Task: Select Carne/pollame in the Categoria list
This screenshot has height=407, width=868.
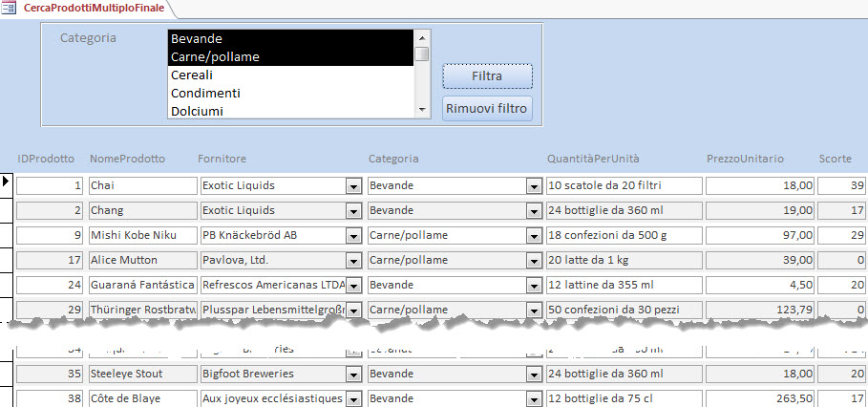Action: click(x=290, y=57)
